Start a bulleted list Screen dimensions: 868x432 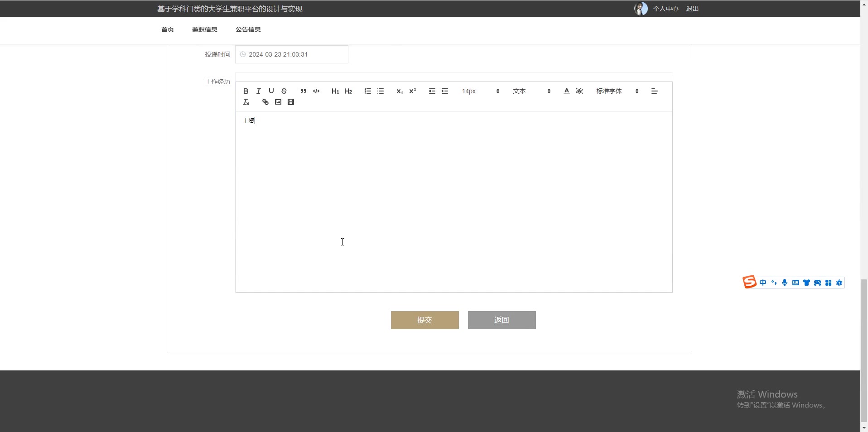coord(381,91)
